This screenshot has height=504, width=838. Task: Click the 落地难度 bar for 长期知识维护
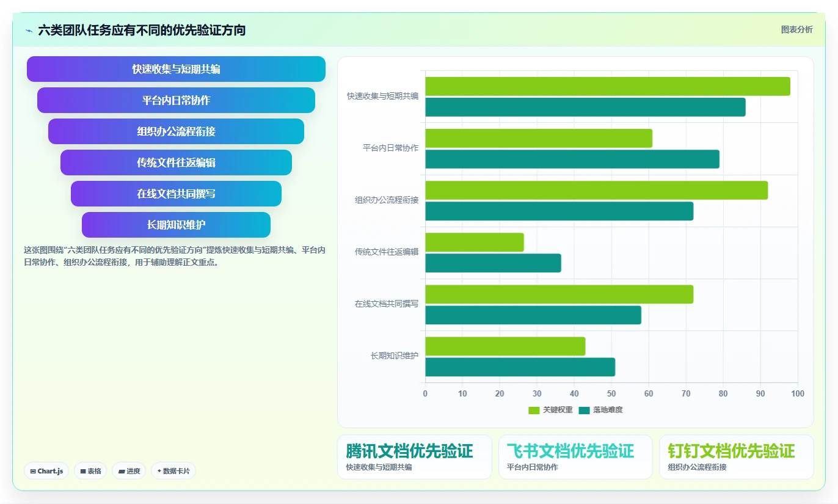coord(520,367)
